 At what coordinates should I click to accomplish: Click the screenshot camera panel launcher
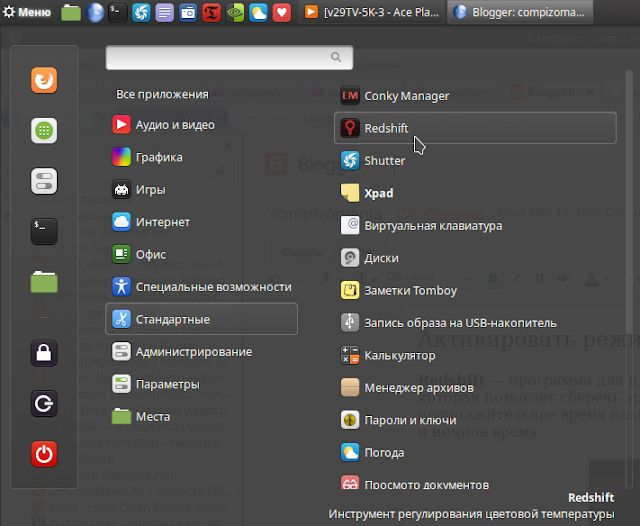[188, 12]
